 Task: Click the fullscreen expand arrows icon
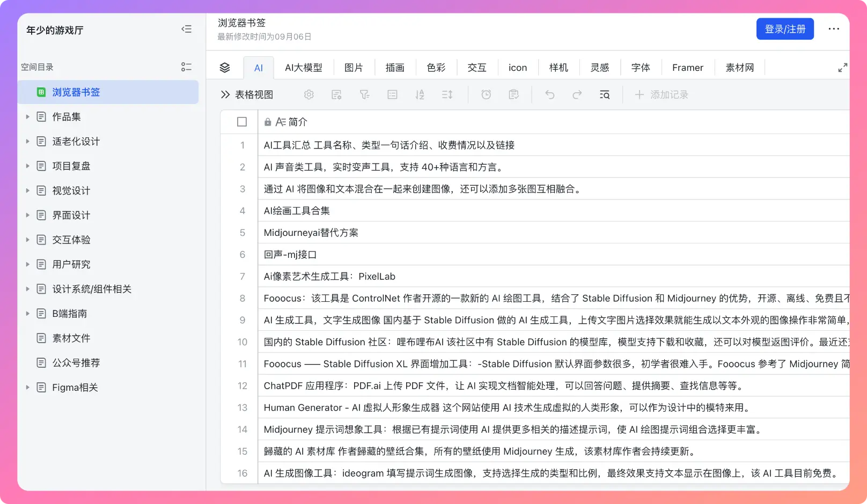point(842,68)
